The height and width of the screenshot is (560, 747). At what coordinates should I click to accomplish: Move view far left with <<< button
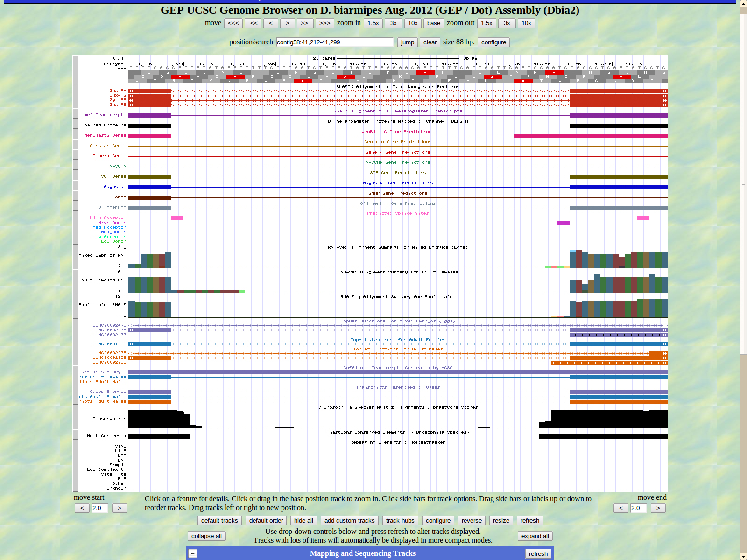click(233, 23)
